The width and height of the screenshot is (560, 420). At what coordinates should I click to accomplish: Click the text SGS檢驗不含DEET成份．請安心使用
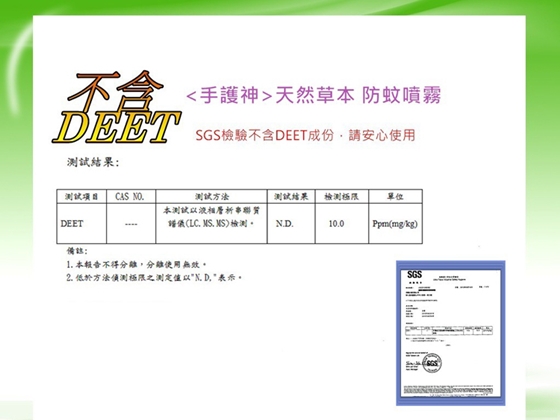coord(305,135)
